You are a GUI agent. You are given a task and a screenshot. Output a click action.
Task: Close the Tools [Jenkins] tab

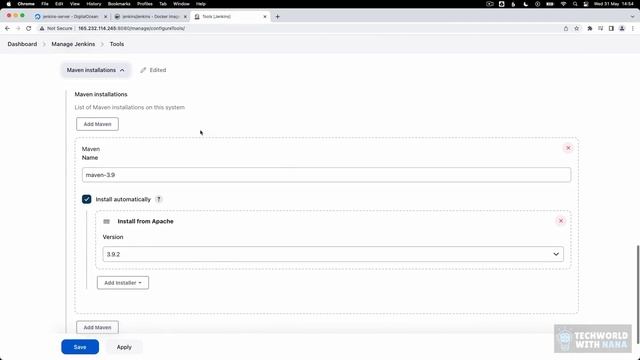click(x=265, y=17)
